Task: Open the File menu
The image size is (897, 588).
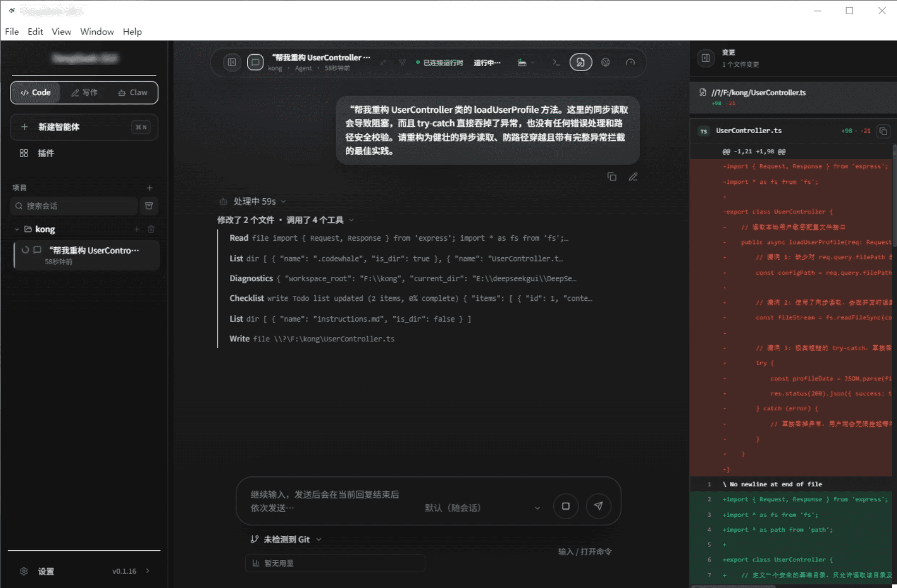Action: point(12,32)
